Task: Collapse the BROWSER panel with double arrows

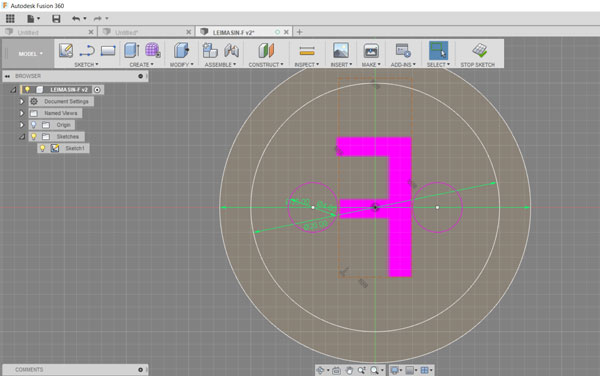Action: click(x=7, y=76)
